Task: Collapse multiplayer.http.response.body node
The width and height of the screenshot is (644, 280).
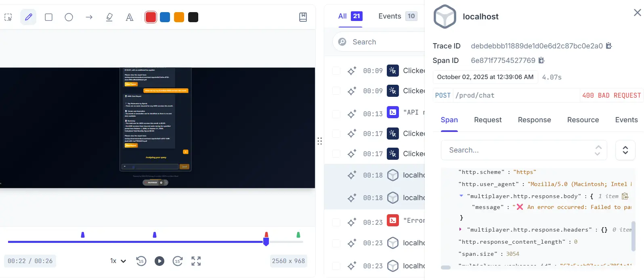Action: coord(461,196)
